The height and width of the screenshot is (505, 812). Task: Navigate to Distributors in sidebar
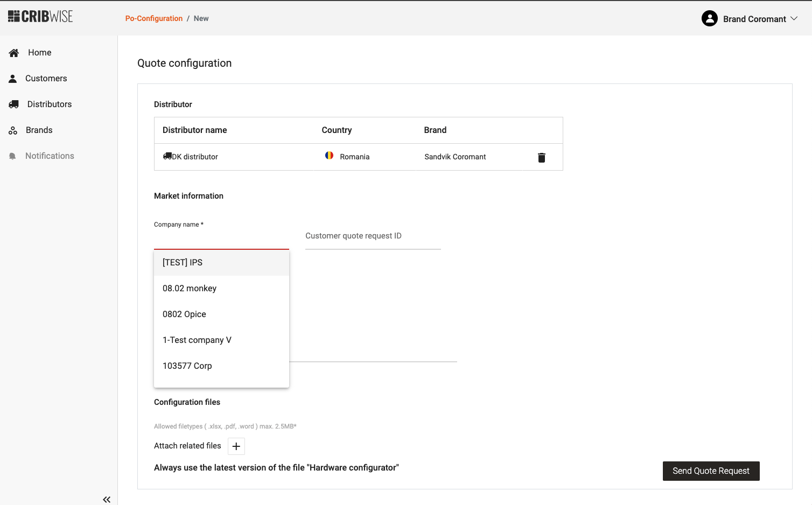click(49, 104)
